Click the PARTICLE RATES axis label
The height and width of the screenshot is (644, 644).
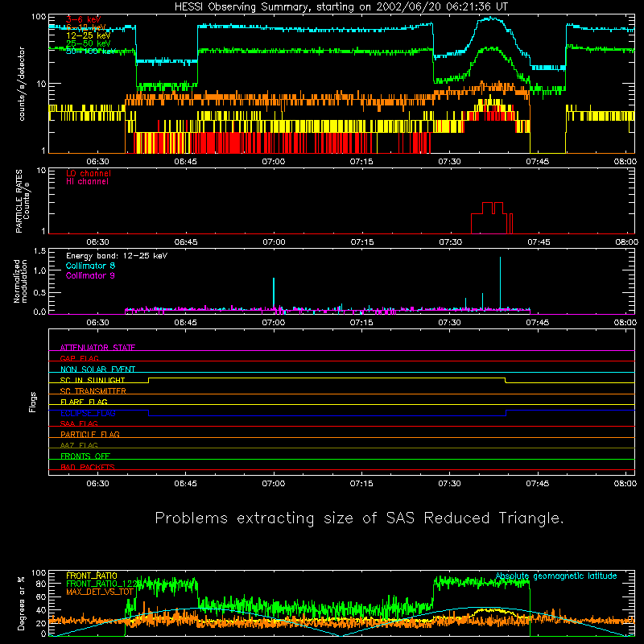coord(23,201)
